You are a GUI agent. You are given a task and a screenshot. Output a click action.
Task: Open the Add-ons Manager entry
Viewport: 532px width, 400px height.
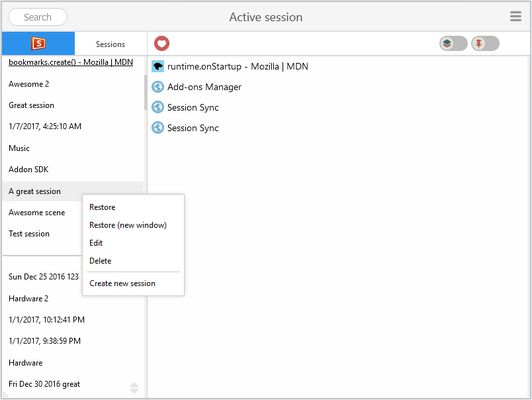[204, 87]
